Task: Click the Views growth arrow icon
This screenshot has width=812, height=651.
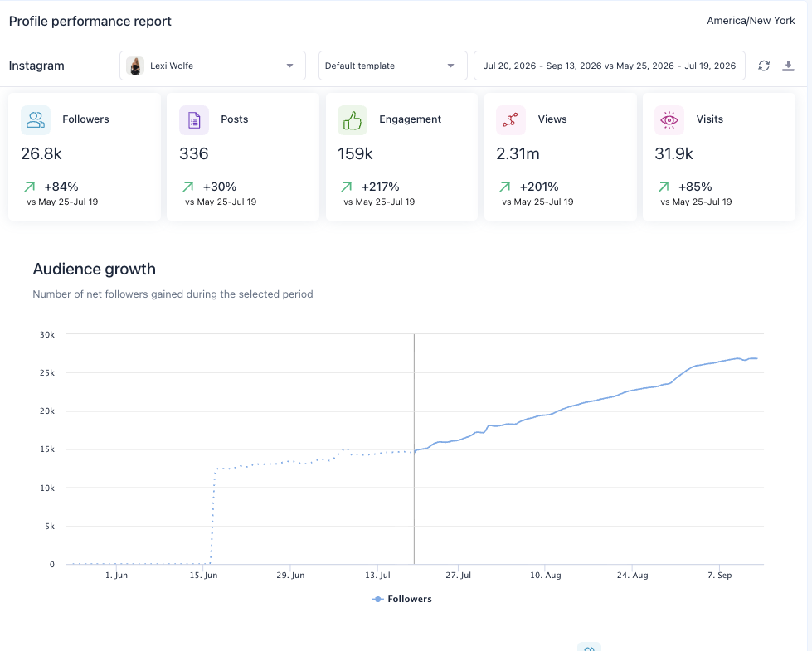Action: click(x=505, y=187)
